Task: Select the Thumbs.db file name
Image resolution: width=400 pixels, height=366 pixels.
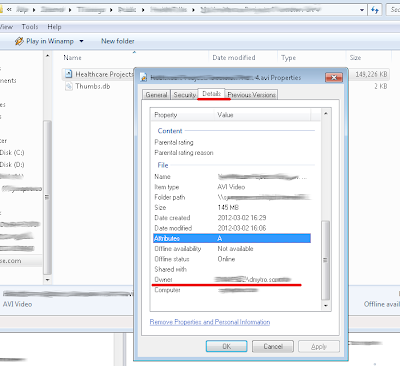Action: click(x=93, y=86)
